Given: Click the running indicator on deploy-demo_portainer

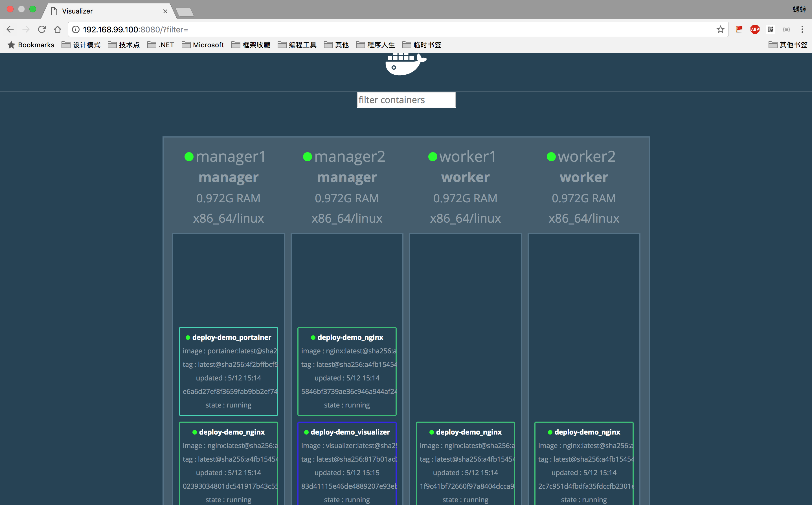Looking at the screenshot, I should tap(188, 337).
